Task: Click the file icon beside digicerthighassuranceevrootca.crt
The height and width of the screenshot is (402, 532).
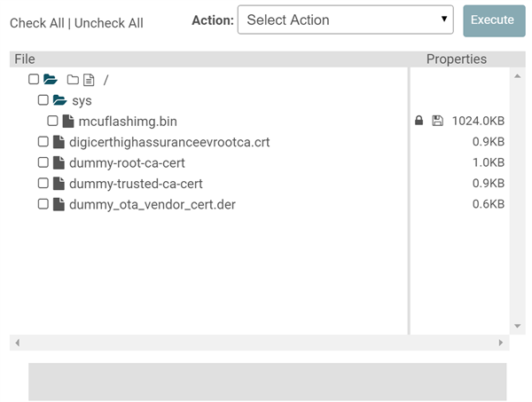Action: [x=59, y=142]
